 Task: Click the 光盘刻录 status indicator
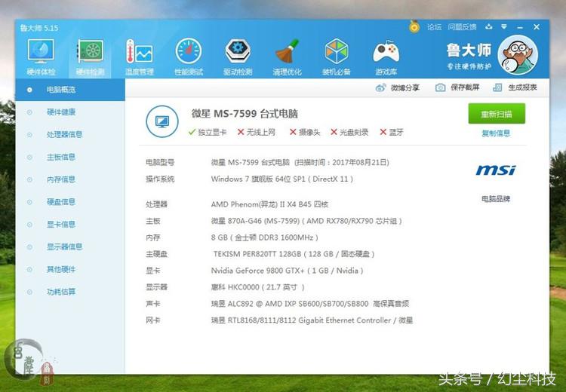[x=349, y=133]
